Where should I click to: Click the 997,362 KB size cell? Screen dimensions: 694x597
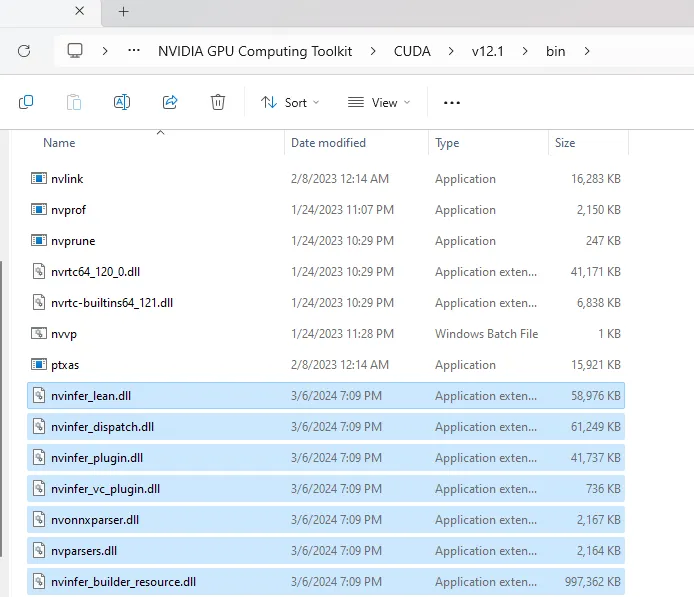tap(593, 582)
